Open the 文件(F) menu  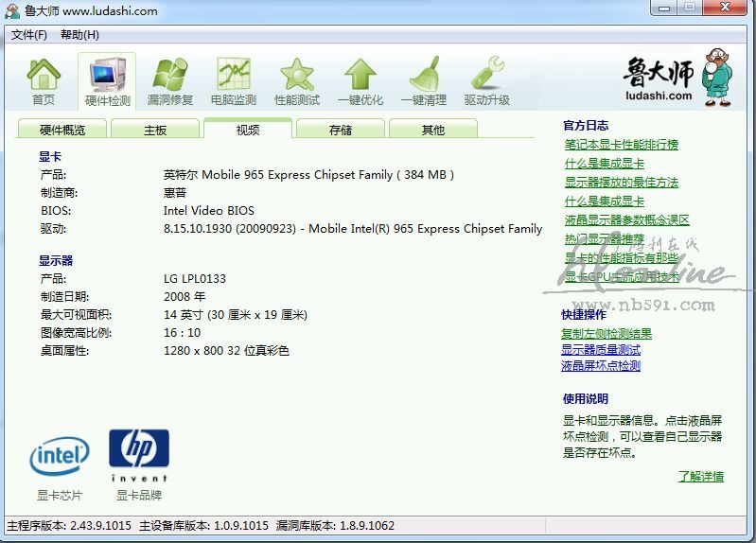[29, 35]
